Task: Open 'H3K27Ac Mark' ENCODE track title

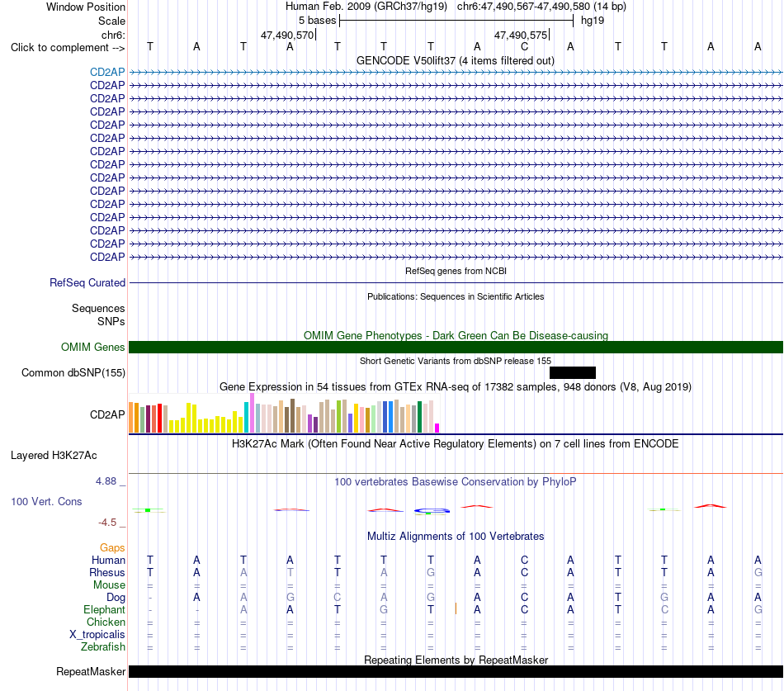Action: pos(456,444)
